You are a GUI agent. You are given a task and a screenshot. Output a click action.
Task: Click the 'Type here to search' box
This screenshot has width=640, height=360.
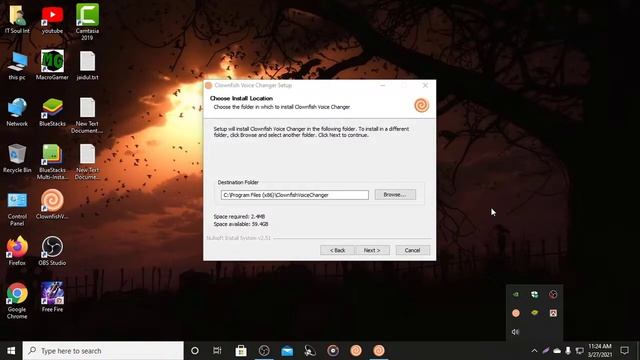[x=103, y=351]
